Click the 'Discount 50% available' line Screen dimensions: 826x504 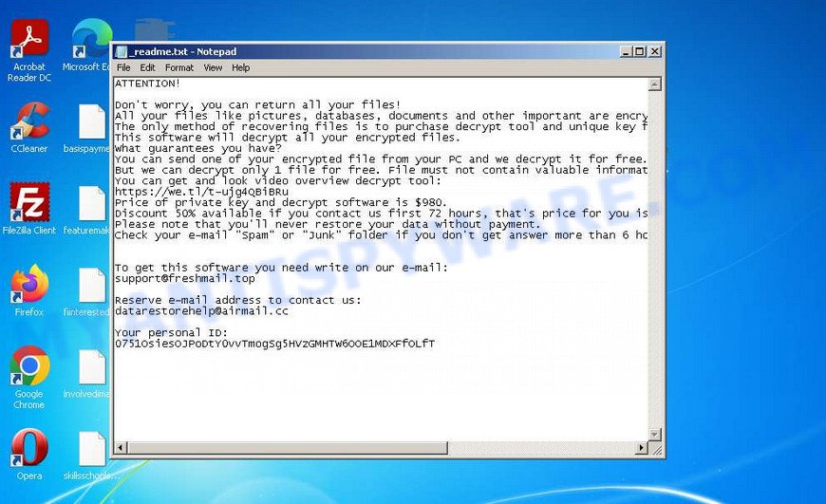tap(382, 214)
